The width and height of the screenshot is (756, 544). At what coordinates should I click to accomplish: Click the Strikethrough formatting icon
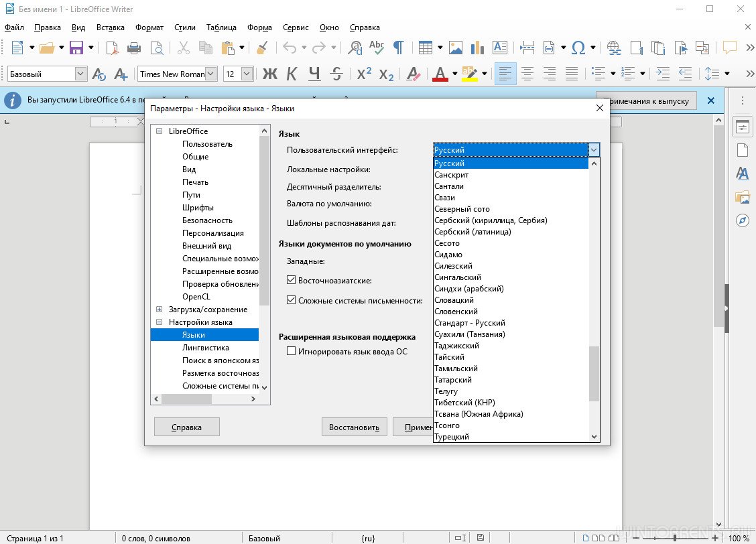pos(336,74)
